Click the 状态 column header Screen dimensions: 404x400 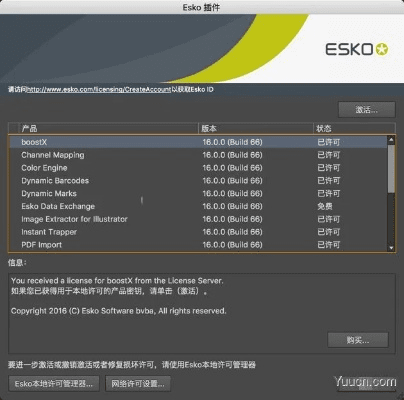pyautogui.click(x=354, y=128)
